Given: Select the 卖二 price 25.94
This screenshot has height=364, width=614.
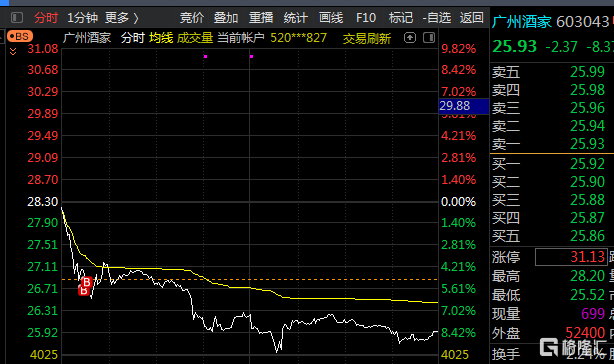Looking at the screenshot, I should click(x=587, y=126).
